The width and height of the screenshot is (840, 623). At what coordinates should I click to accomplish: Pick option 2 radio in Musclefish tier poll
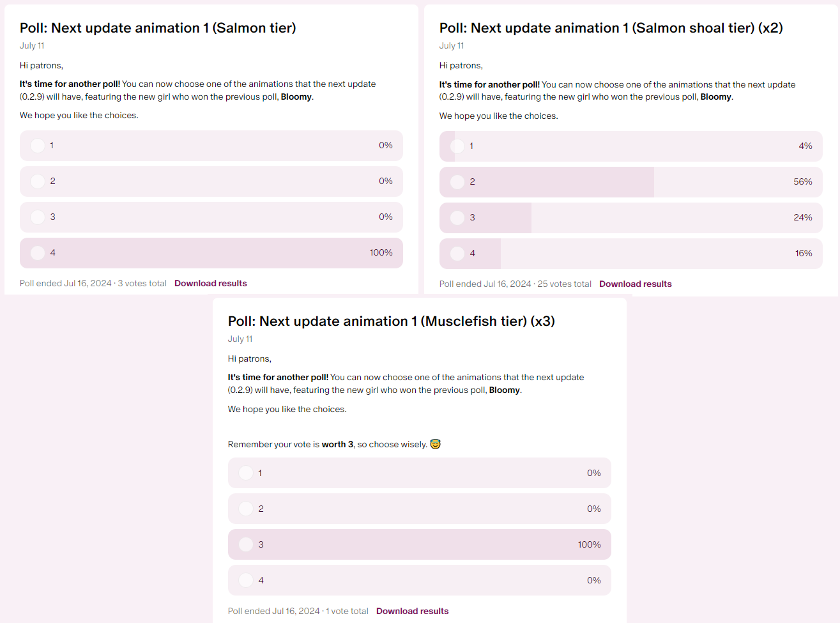[246, 509]
